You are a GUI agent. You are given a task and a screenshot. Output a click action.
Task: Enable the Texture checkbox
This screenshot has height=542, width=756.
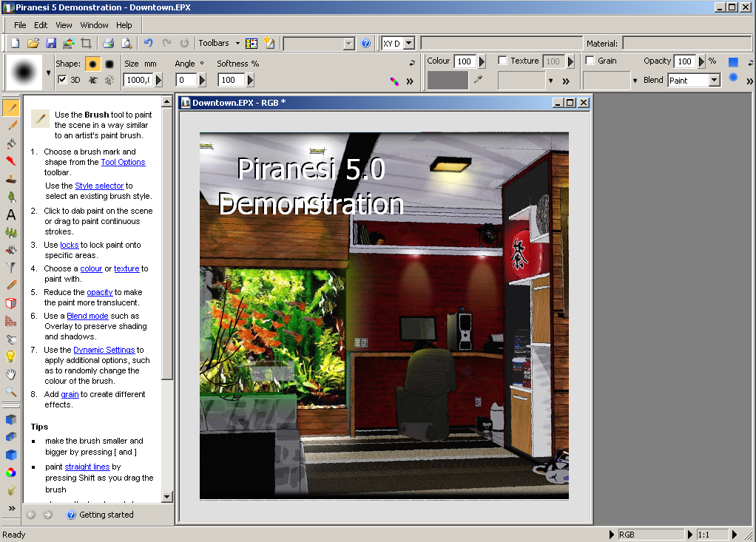(502, 60)
